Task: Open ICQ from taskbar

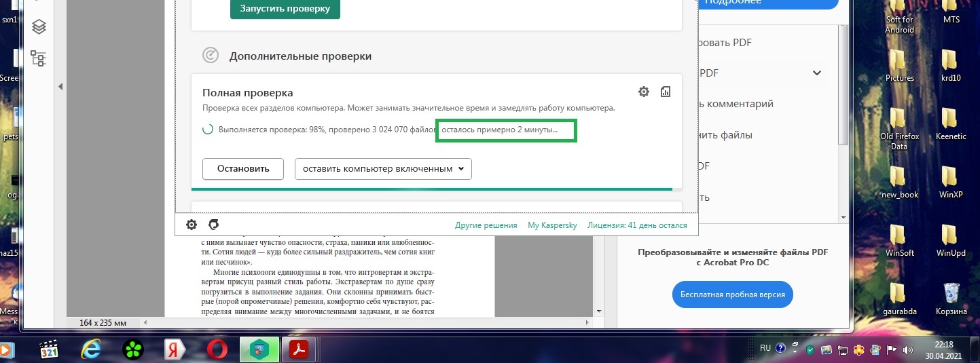Action: pyautogui.click(x=133, y=350)
